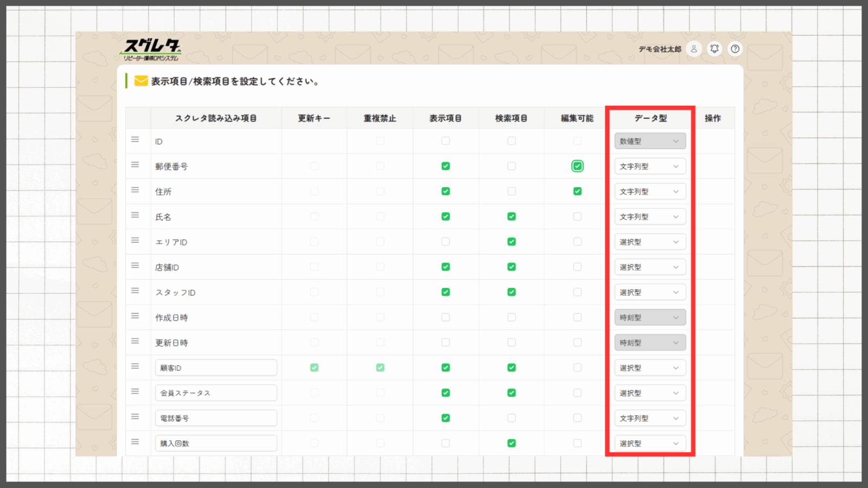
Task: Uncheck 編集可能 checkbox for 郵便番号
Action: (577, 166)
